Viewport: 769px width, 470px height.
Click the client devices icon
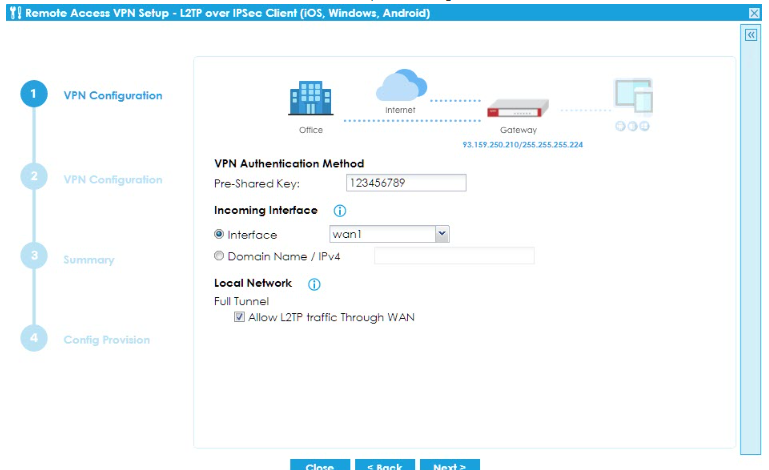click(x=633, y=100)
